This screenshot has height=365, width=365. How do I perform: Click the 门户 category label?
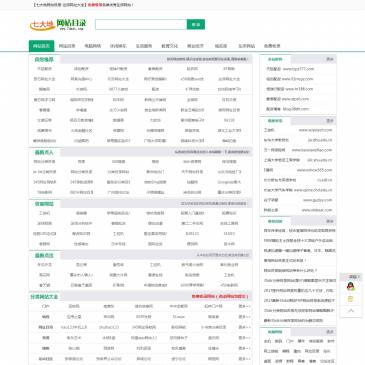pyautogui.click(x=45, y=306)
